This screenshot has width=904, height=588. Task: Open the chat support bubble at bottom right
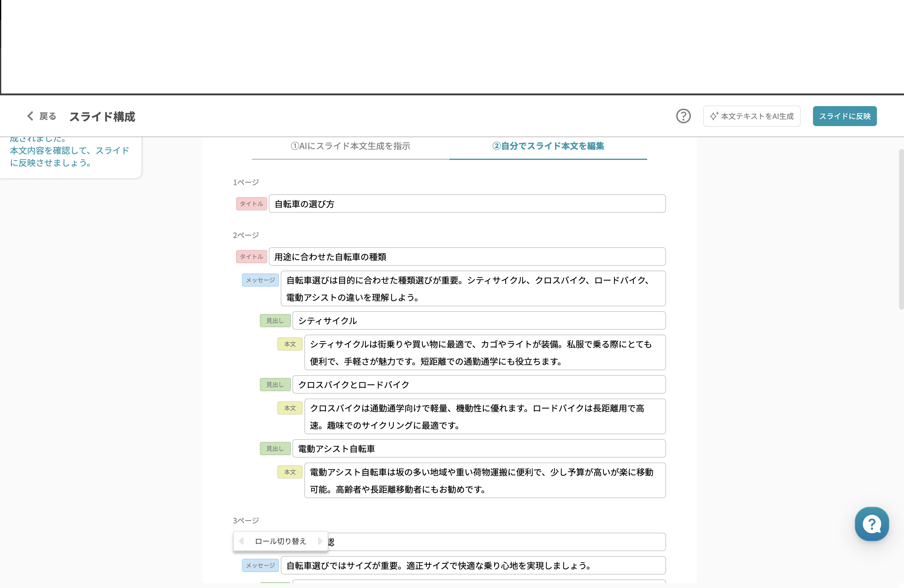(871, 524)
